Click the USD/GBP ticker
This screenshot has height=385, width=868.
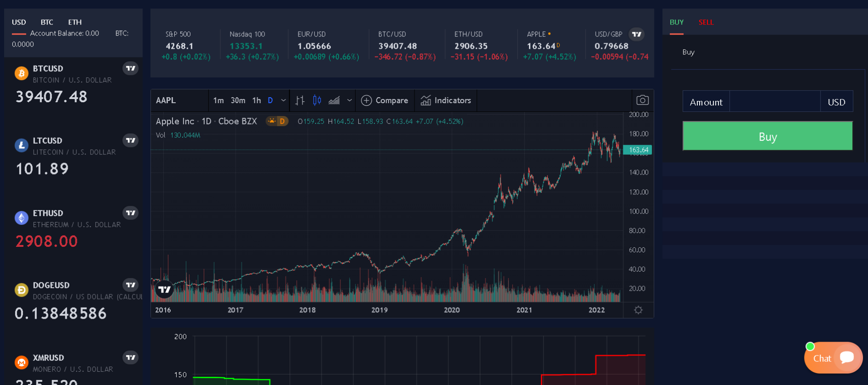point(620,45)
